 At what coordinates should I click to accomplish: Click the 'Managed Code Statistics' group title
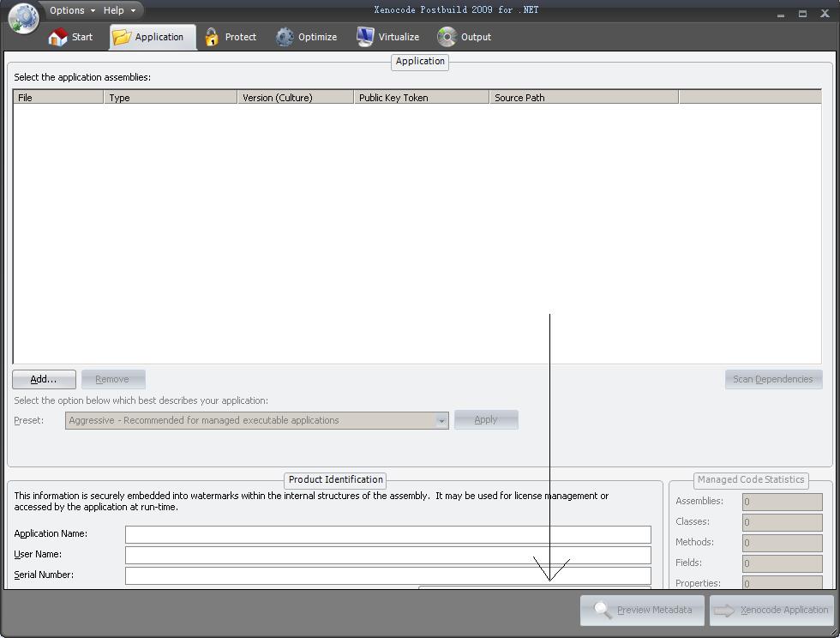[751, 479]
